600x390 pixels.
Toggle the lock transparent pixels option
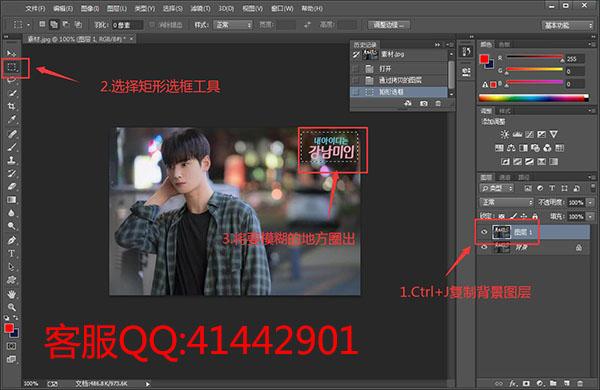(501, 216)
